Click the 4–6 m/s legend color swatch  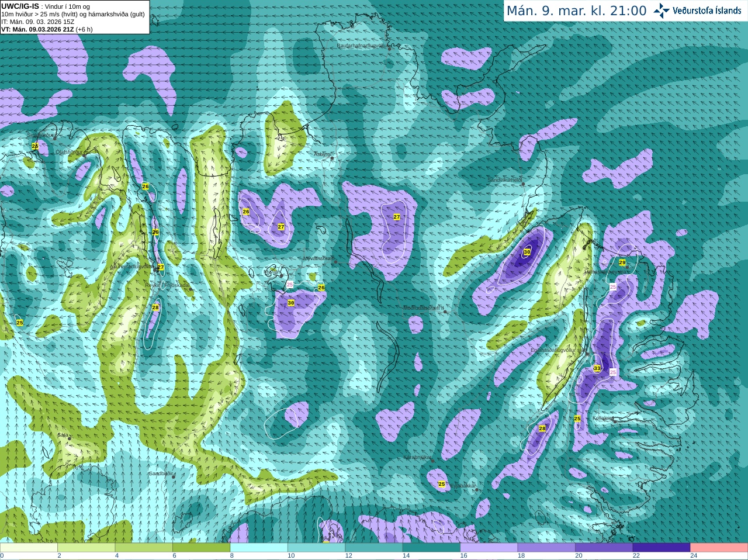tap(144, 547)
